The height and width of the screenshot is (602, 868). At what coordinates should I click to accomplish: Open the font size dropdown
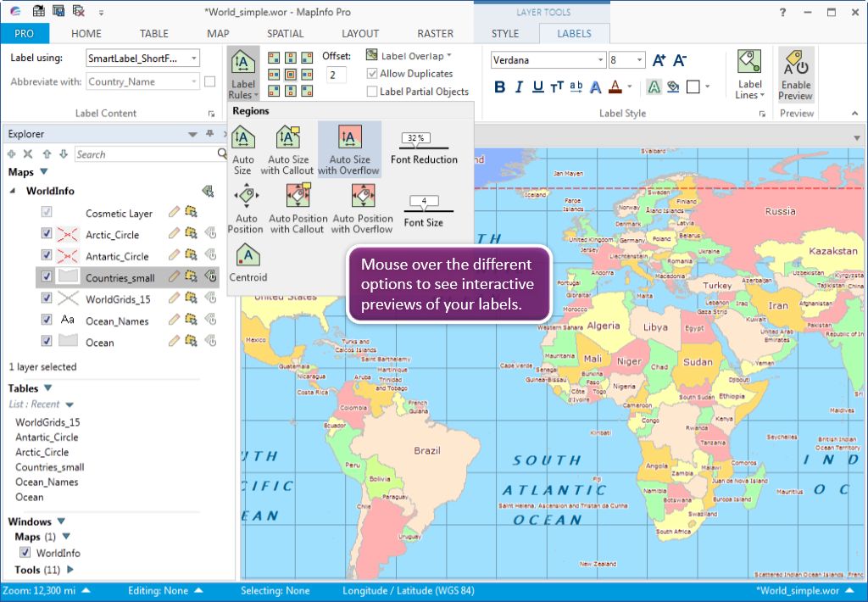(639, 60)
